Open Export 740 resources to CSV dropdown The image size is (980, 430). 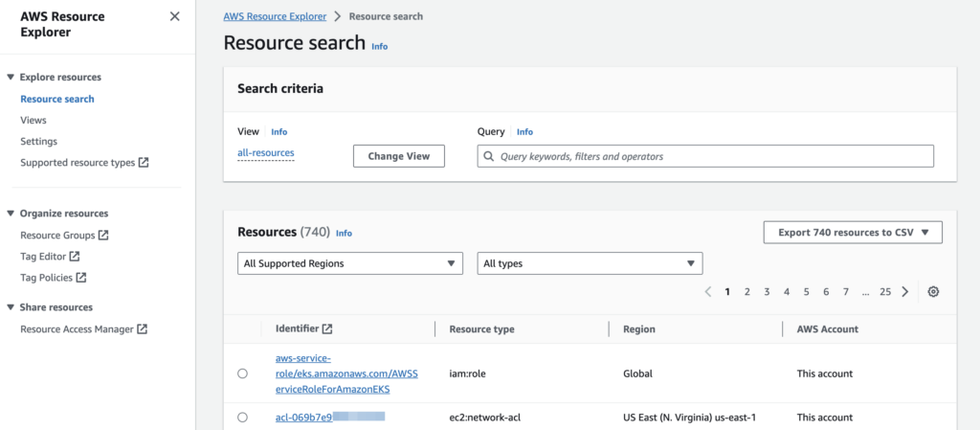pyautogui.click(x=853, y=233)
